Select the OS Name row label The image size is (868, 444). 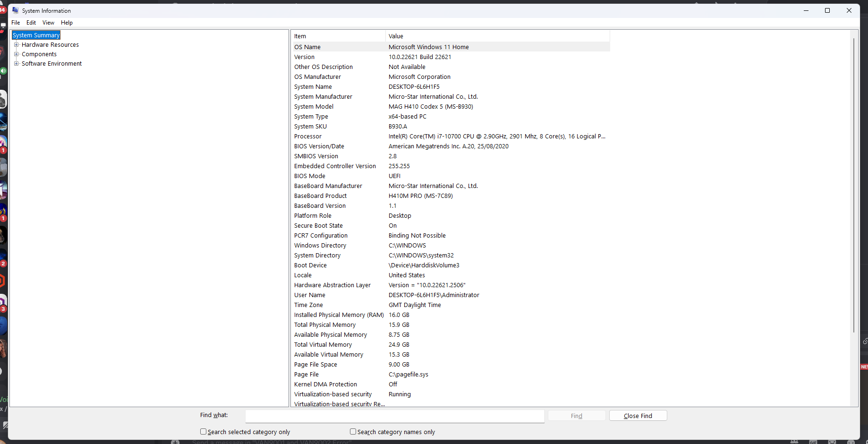point(307,47)
